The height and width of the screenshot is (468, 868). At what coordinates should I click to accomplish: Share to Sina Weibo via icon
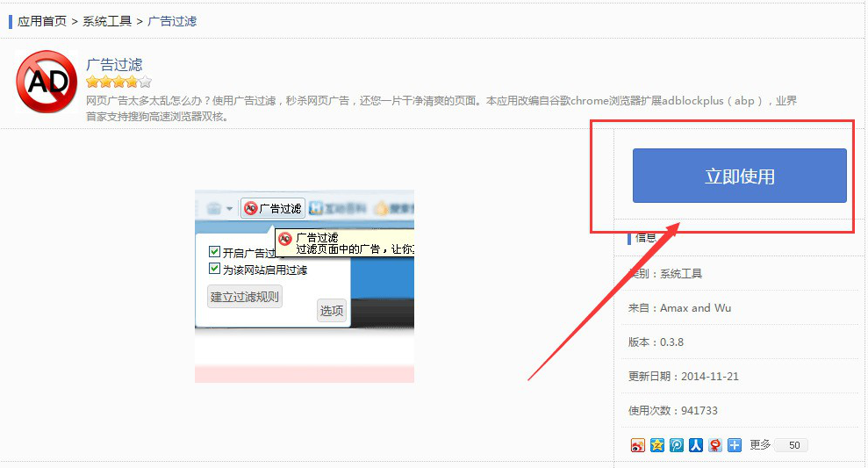(x=638, y=445)
